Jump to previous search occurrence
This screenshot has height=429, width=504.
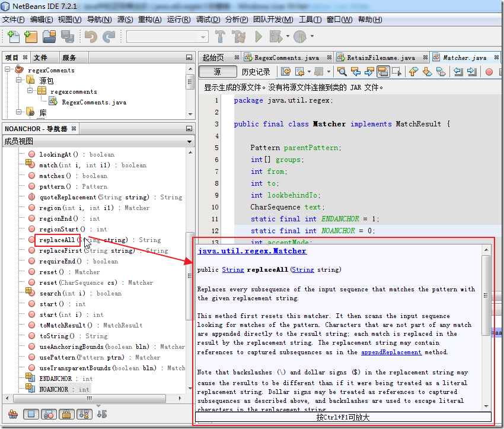pos(356,72)
